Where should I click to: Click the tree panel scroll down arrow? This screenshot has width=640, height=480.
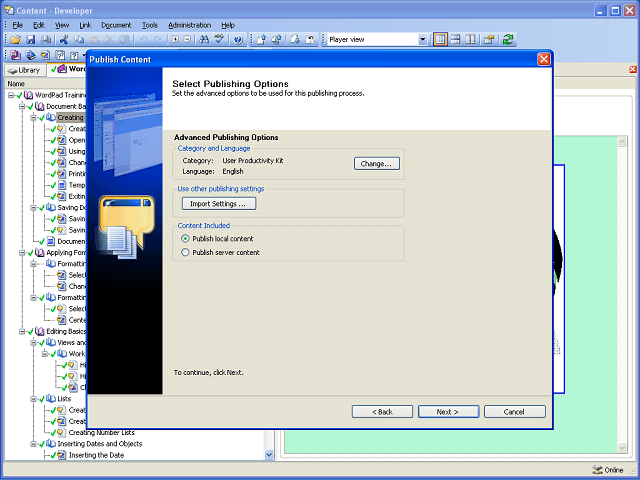click(x=269, y=454)
